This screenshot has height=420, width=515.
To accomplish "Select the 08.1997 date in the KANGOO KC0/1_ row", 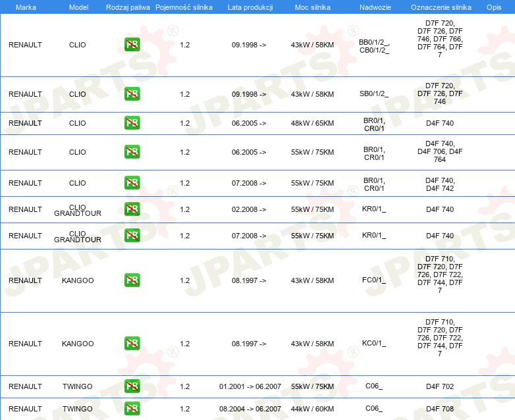I will [x=249, y=344].
